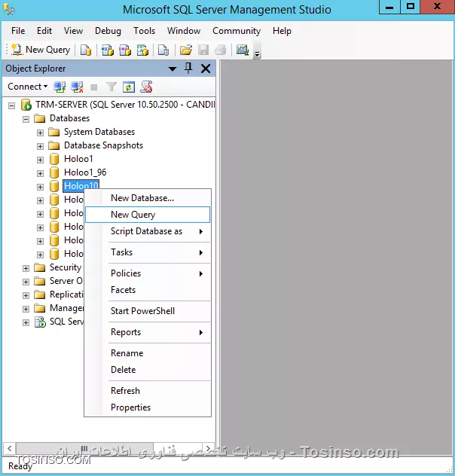Select the Database Snapshots tree item
This screenshot has width=455, height=476.
[103, 145]
